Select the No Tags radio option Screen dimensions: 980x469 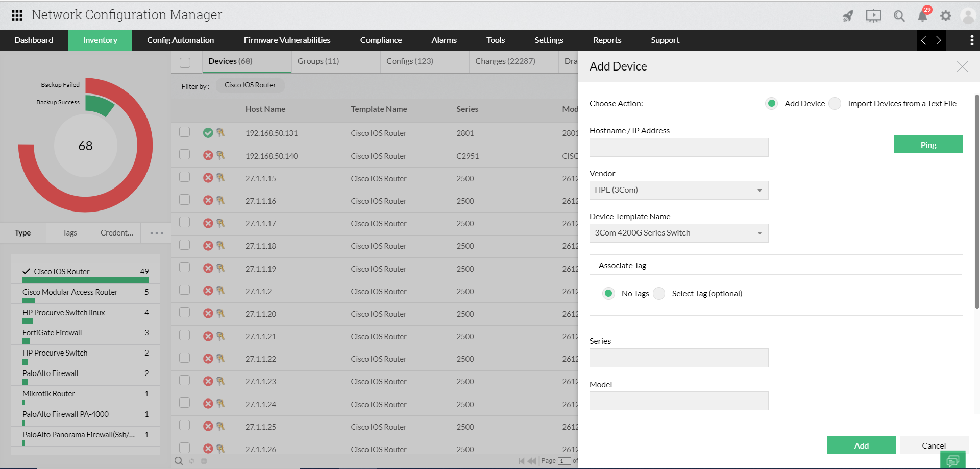click(x=608, y=293)
